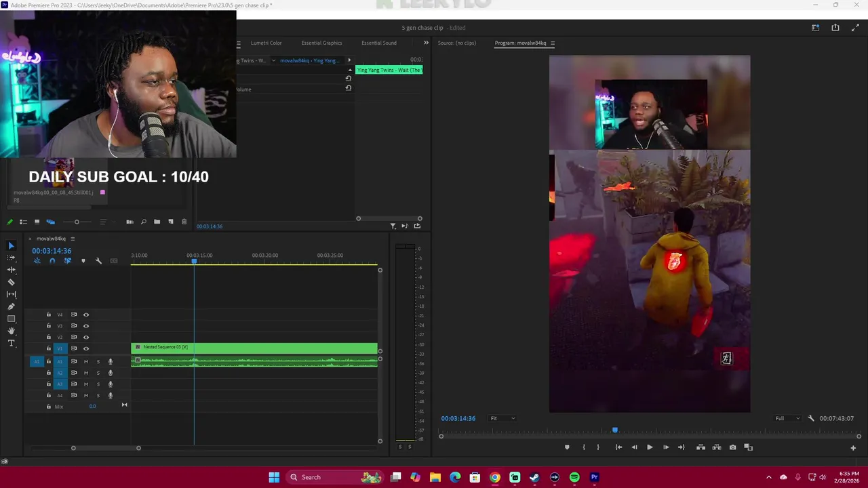Toggle nest-or-individual-clips insert mode

pyautogui.click(x=37, y=261)
